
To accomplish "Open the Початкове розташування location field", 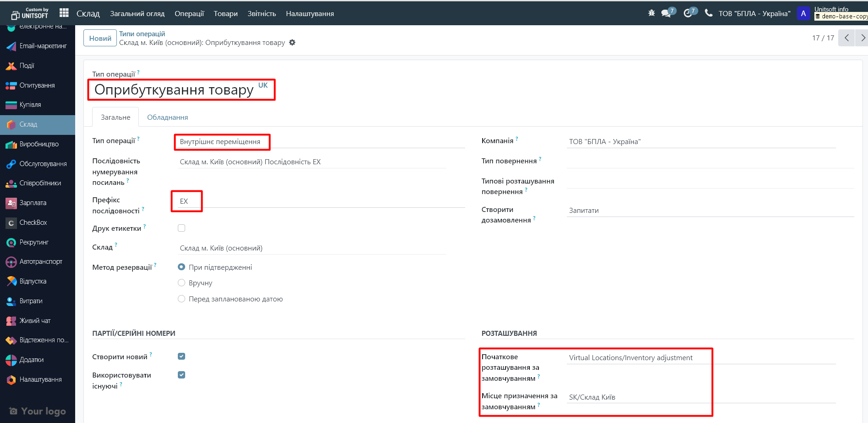I will point(700,358).
